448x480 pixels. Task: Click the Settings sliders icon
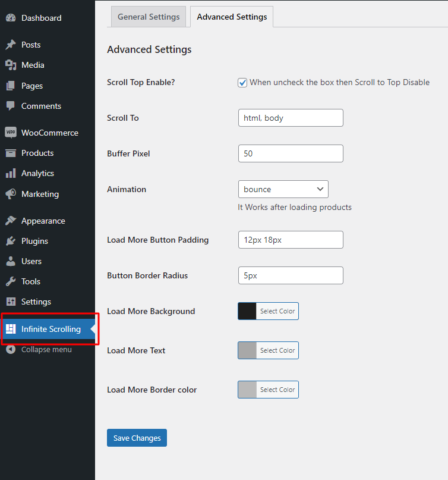click(x=11, y=302)
